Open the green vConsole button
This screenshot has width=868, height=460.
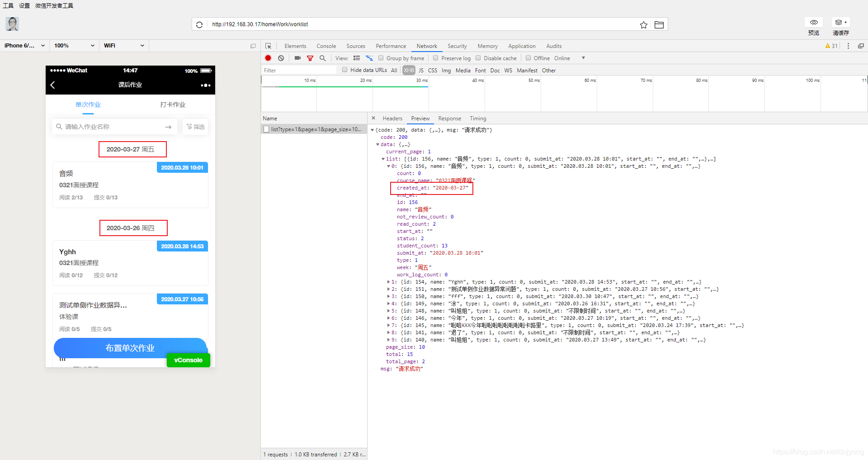pos(189,360)
